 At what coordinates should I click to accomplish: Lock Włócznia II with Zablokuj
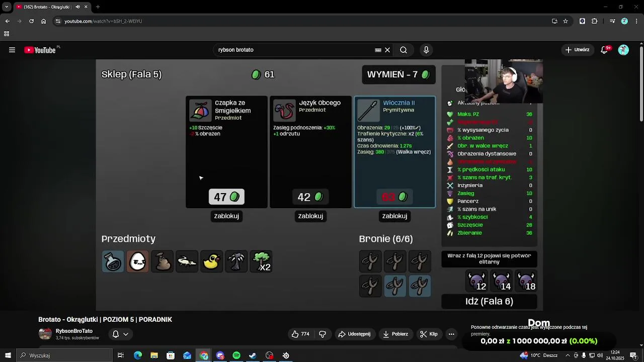(x=394, y=216)
